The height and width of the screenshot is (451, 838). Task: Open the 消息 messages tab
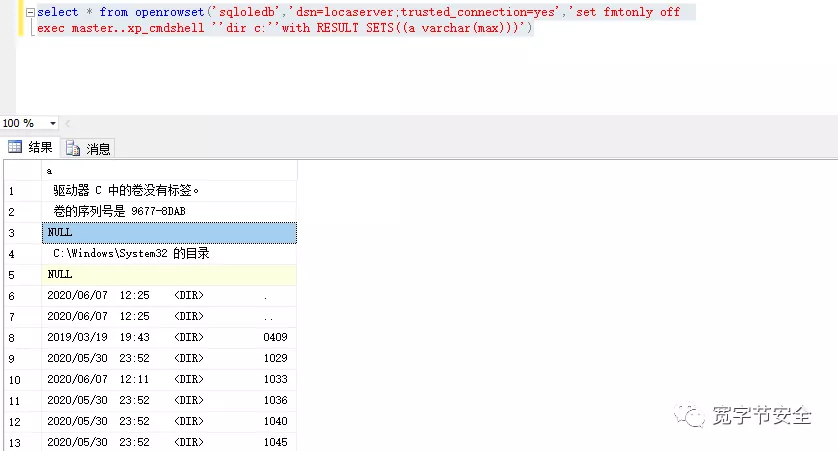pyautogui.click(x=88, y=148)
